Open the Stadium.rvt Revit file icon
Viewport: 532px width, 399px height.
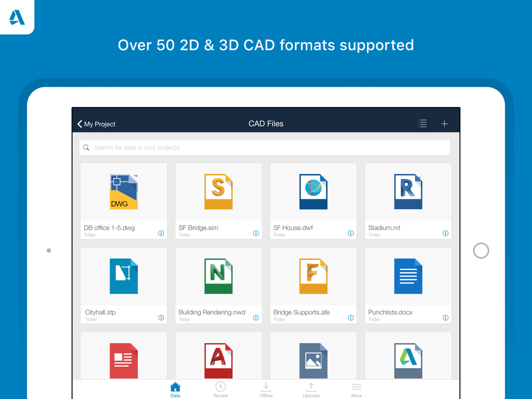coord(408,192)
